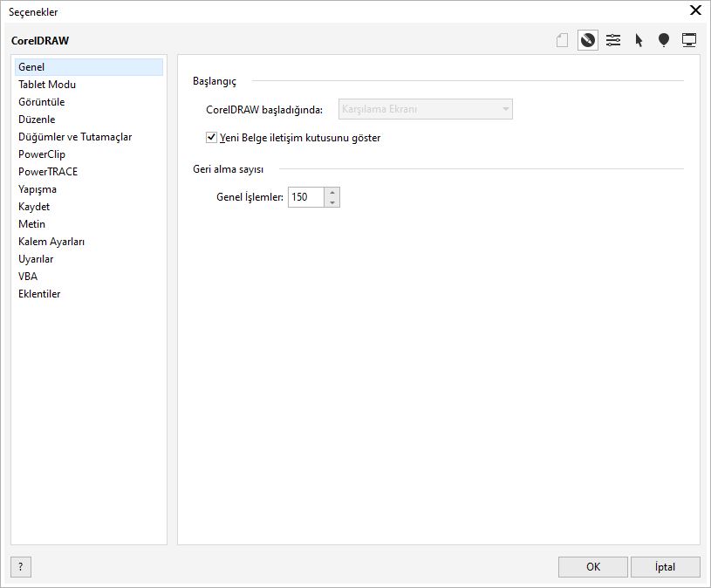This screenshot has width=711, height=588.
Task: Select Tablet Modu category
Action: tap(89, 85)
